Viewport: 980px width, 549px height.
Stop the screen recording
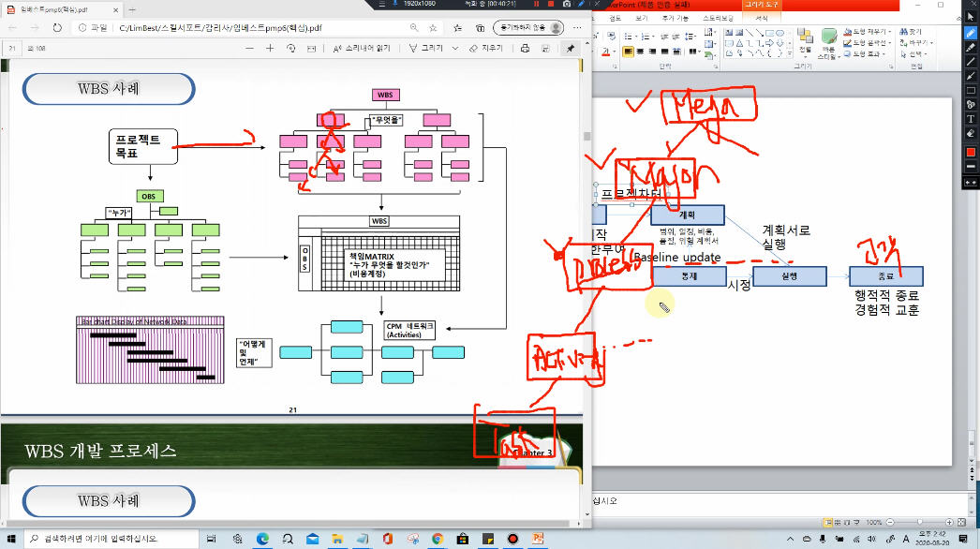[x=551, y=4]
